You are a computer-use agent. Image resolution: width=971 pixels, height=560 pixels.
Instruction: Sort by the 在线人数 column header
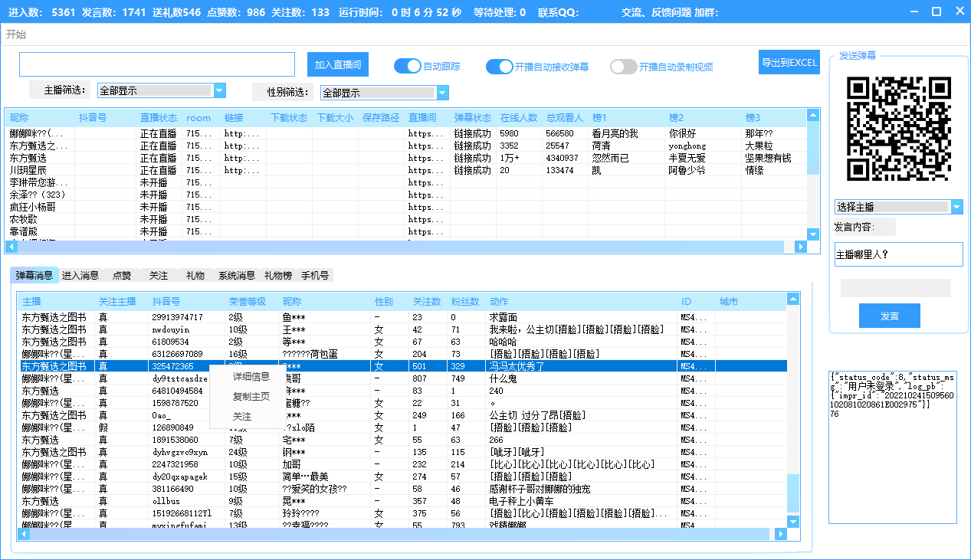click(x=519, y=118)
